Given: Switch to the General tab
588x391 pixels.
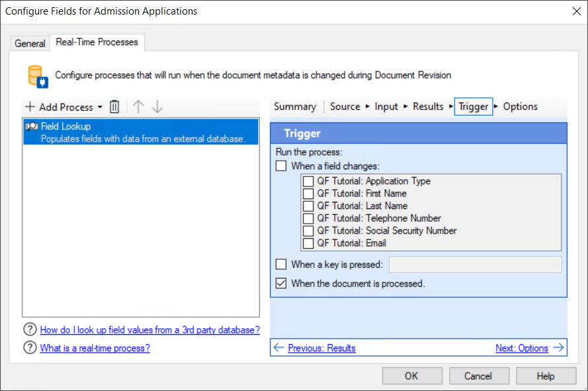Looking at the screenshot, I should pos(30,43).
